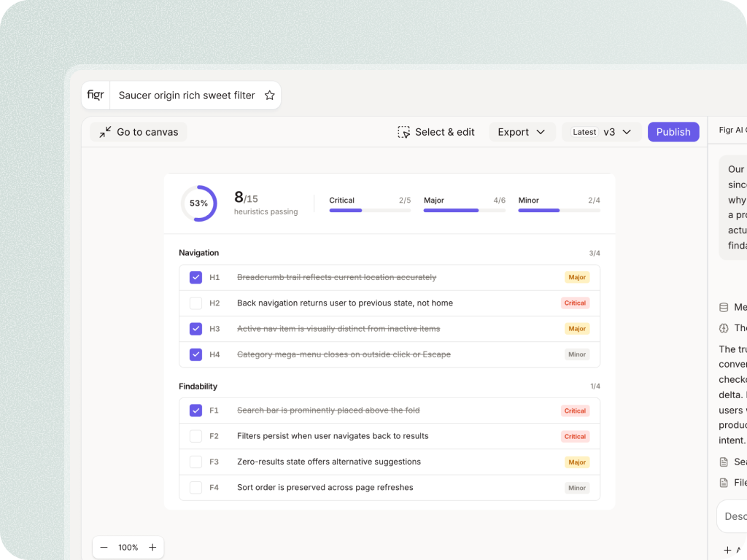The width and height of the screenshot is (747, 560).
Task: Click the Critical tag on row H2
Action: point(575,303)
